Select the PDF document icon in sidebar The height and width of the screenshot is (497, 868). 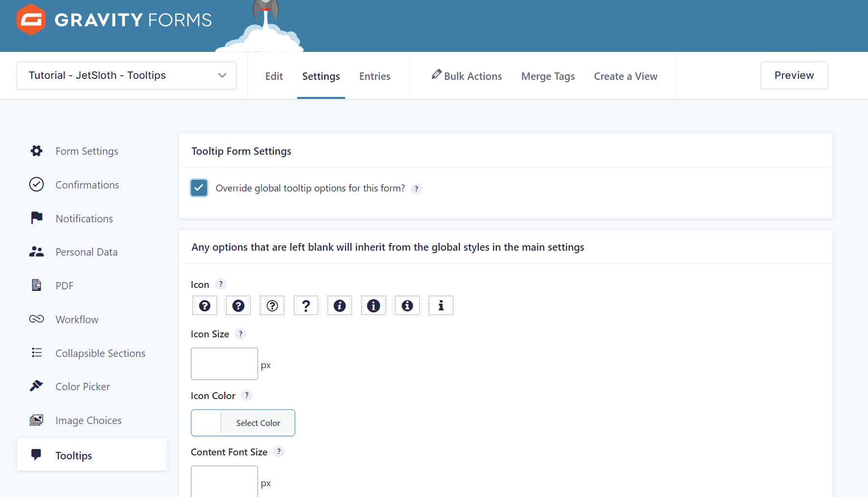pos(36,285)
